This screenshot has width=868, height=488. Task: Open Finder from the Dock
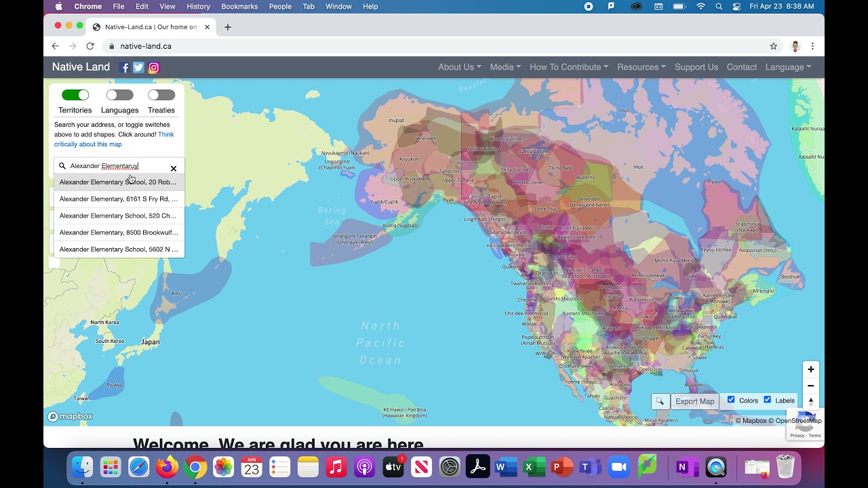[x=82, y=467]
